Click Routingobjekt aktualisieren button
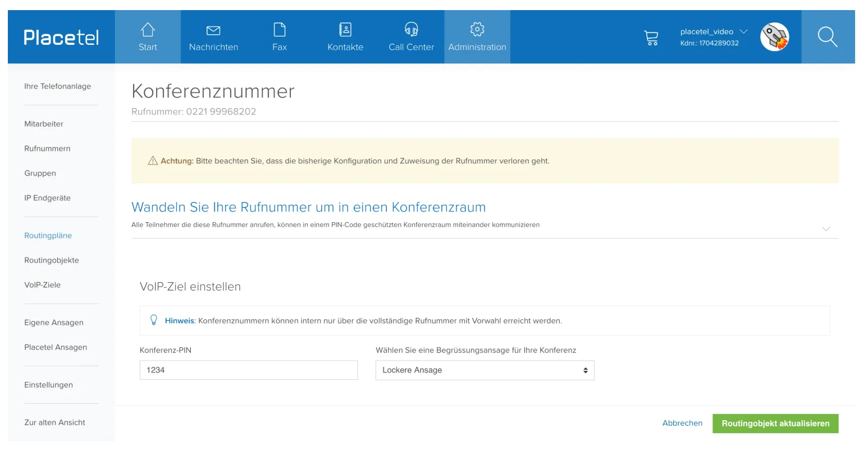The width and height of the screenshot is (868, 460). pos(775,424)
